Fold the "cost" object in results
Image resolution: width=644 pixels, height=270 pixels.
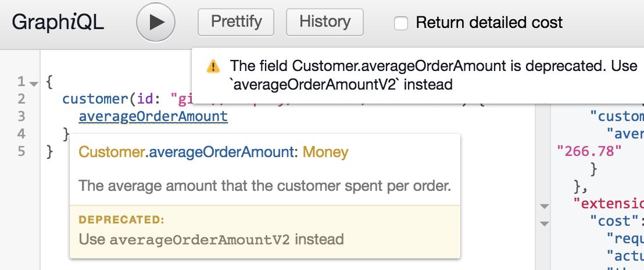(x=545, y=222)
